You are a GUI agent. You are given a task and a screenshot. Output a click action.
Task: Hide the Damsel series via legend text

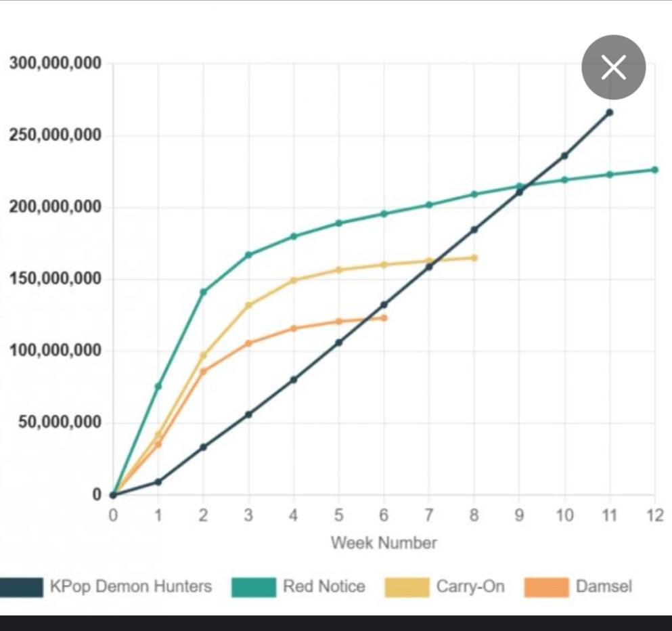click(x=604, y=586)
